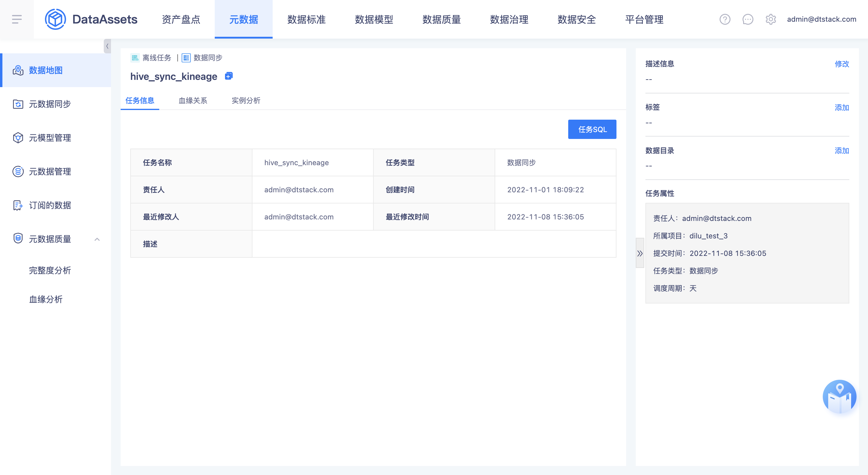Click the 数据地图 map icon
868x475 pixels.
click(x=18, y=70)
